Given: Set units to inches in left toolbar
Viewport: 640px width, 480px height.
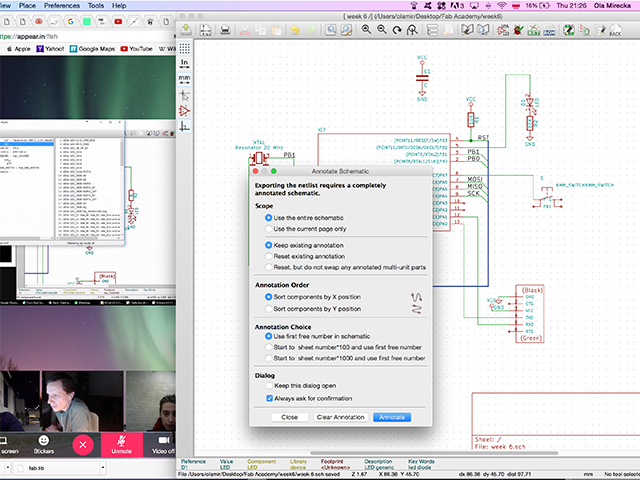Looking at the screenshot, I should (x=184, y=64).
